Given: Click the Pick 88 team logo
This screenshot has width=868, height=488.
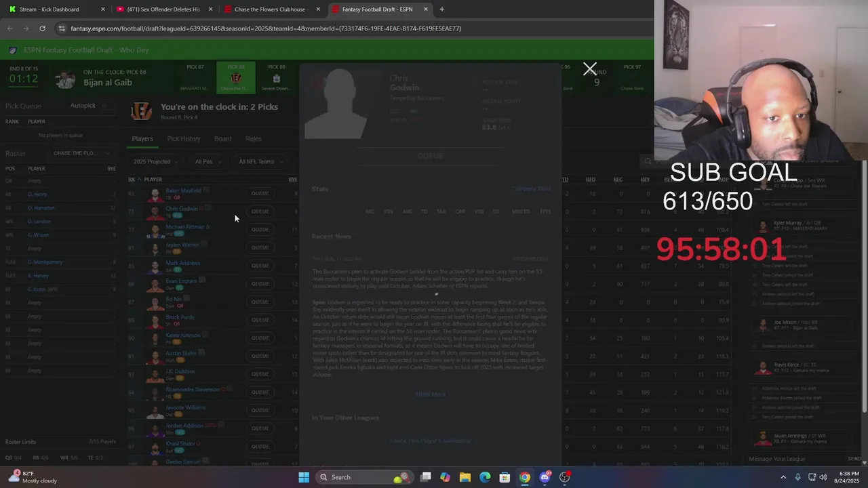Looking at the screenshot, I should click(x=236, y=79).
